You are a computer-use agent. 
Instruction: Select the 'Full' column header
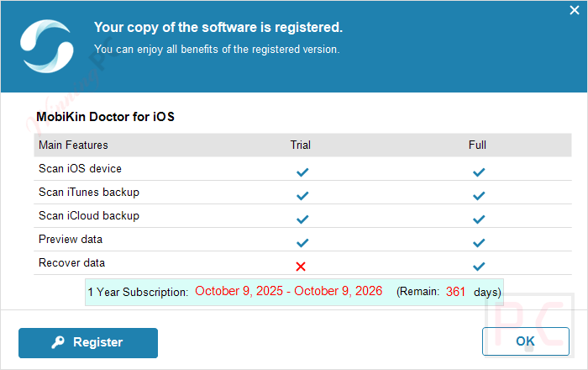click(477, 145)
